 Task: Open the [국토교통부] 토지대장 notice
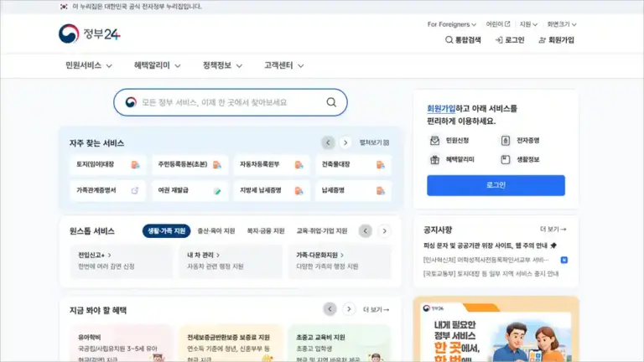(491, 274)
